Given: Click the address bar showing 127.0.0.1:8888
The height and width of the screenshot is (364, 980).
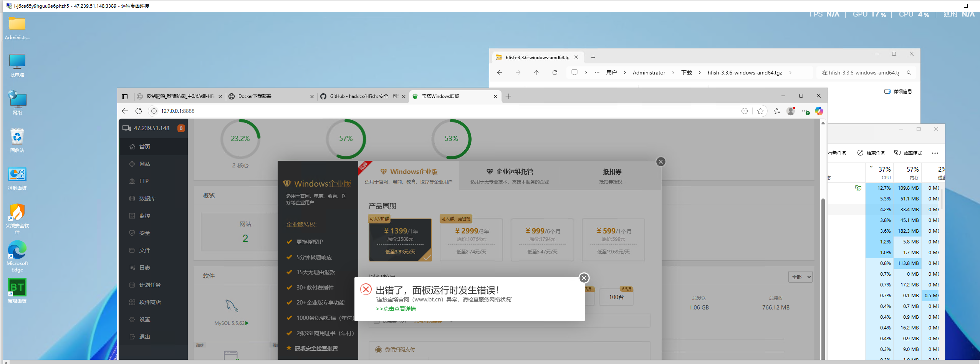Looking at the screenshot, I should [x=445, y=111].
